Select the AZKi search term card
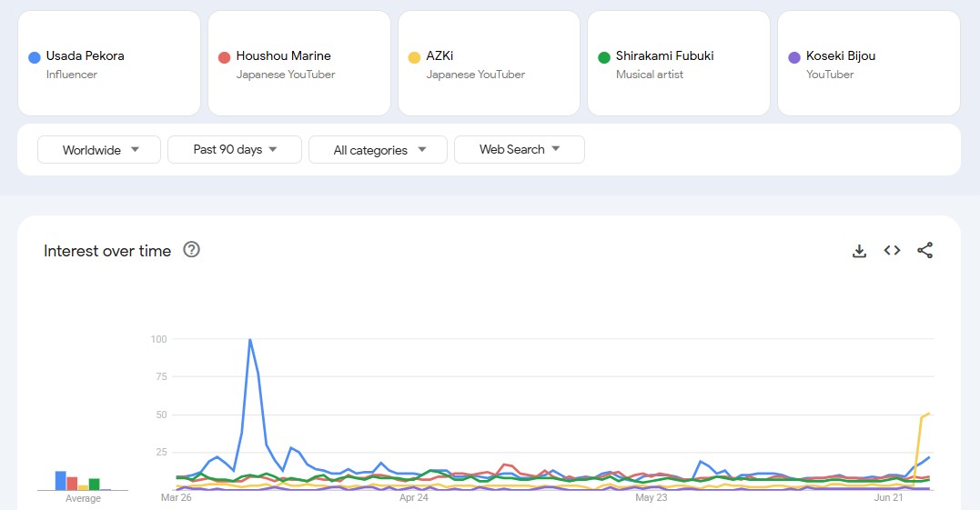 (x=490, y=63)
